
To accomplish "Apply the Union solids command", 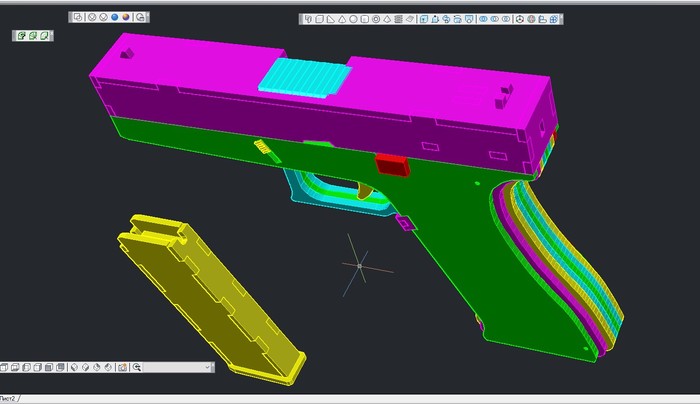I will tap(483, 18).
